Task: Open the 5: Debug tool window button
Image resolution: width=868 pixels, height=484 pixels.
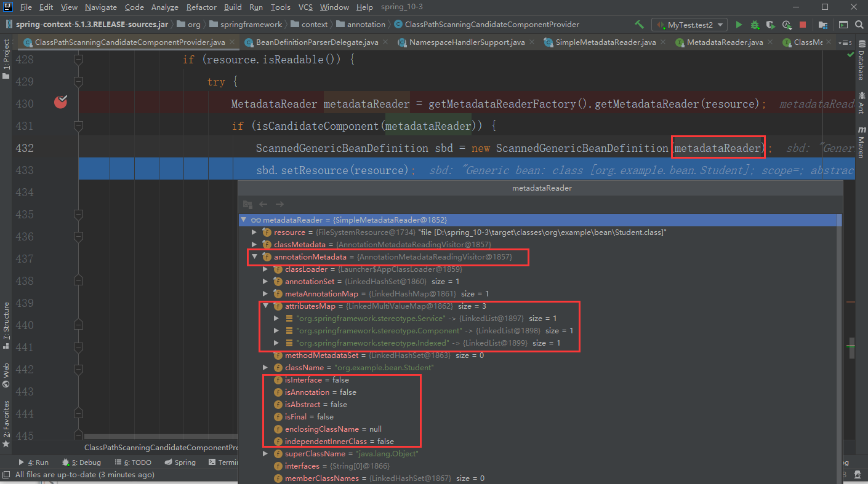Action: pyautogui.click(x=82, y=462)
